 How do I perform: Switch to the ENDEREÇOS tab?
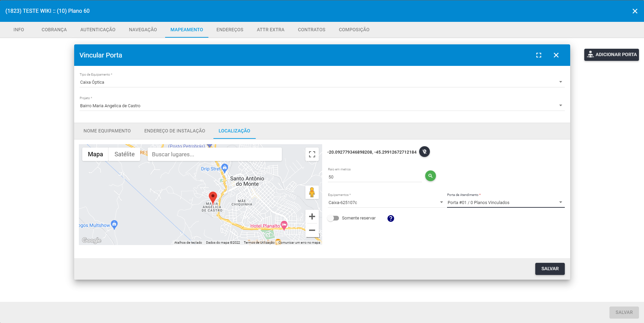[x=230, y=30]
